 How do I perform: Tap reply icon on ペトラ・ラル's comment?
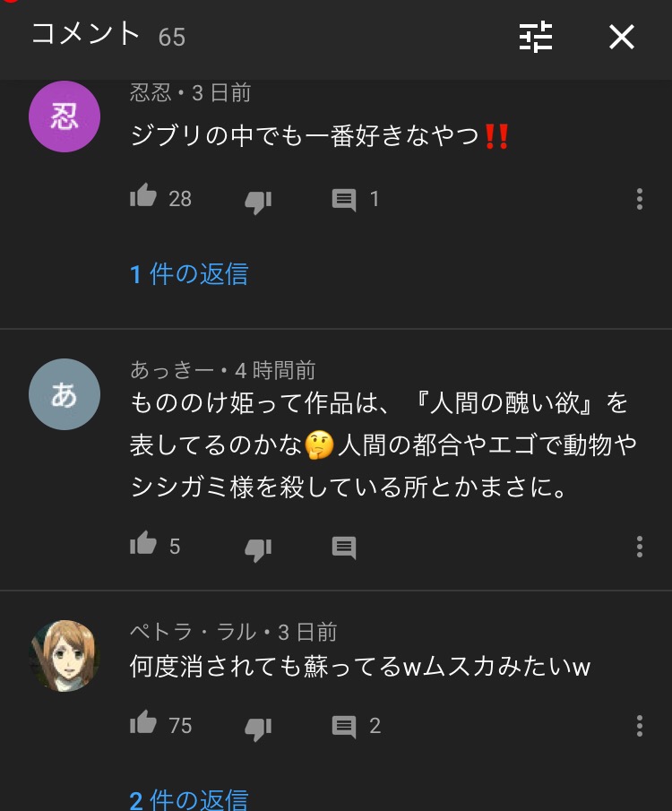343,727
